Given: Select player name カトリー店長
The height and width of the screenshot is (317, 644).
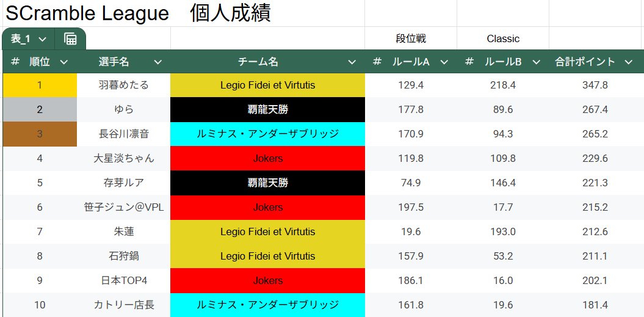Looking at the screenshot, I should [124, 305].
